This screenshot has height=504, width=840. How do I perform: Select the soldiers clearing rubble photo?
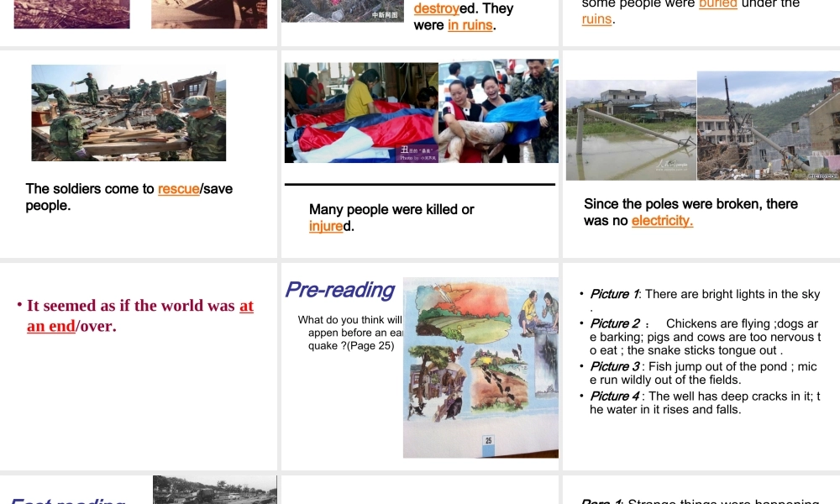tap(129, 113)
